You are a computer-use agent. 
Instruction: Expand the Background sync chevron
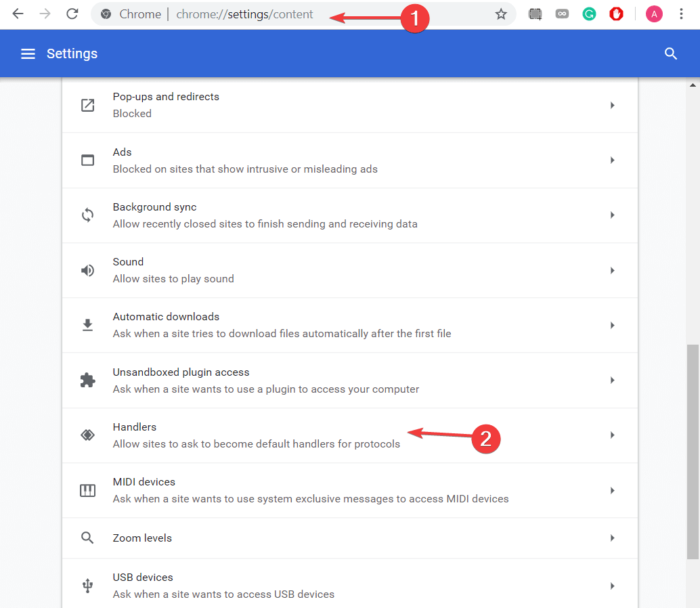(x=613, y=215)
